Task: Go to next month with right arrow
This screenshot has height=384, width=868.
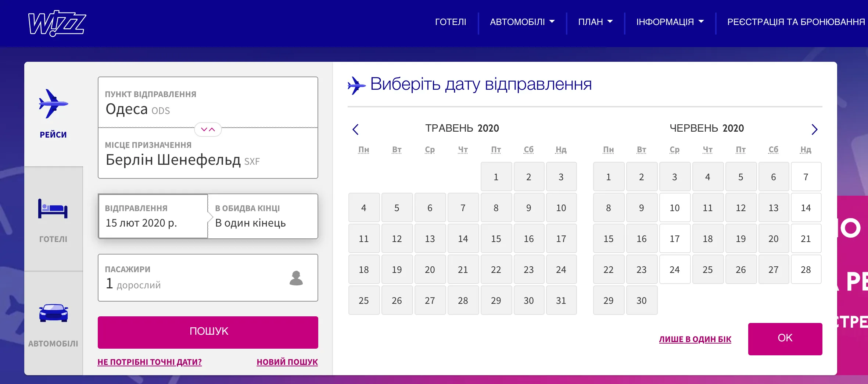Action: pos(815,129)
